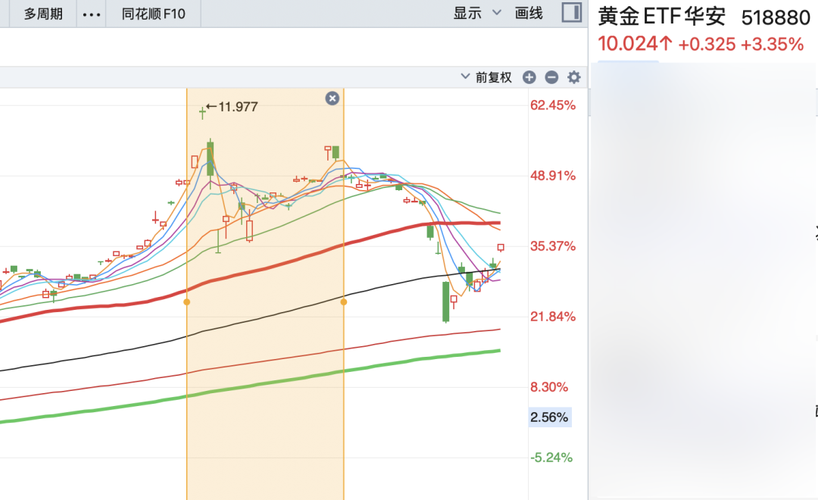Click left orange range boundary marker
The width and height of the screenshot is (818, 500).
[187, 301]
